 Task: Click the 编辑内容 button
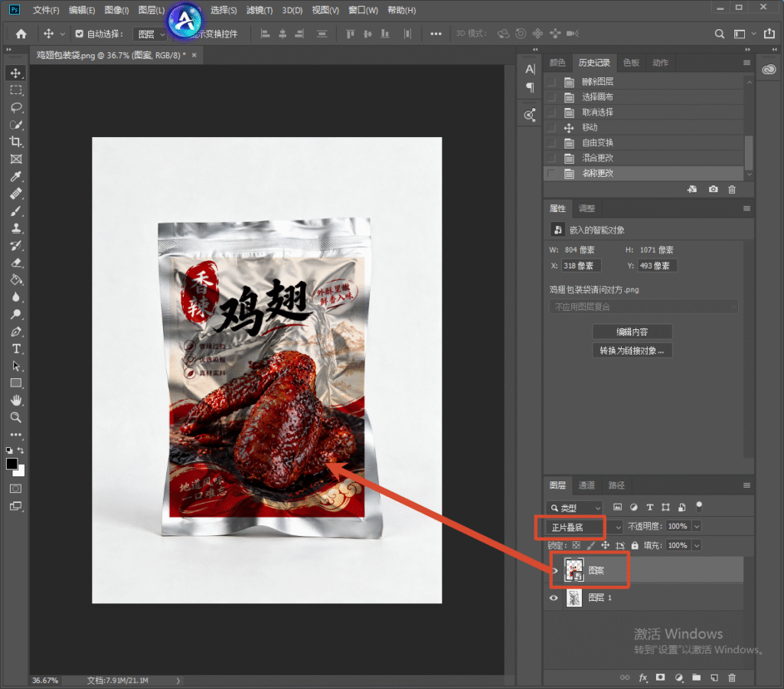coord(632,331)
